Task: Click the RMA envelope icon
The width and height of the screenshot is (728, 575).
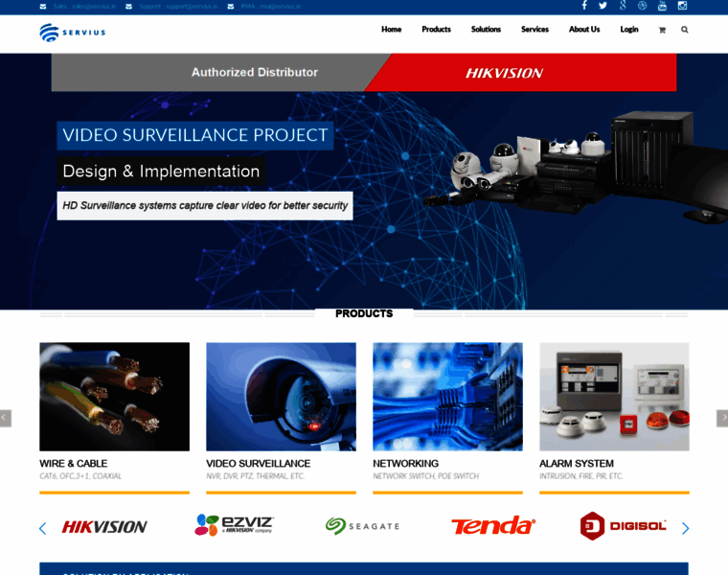Action: [x=230, y=7]
